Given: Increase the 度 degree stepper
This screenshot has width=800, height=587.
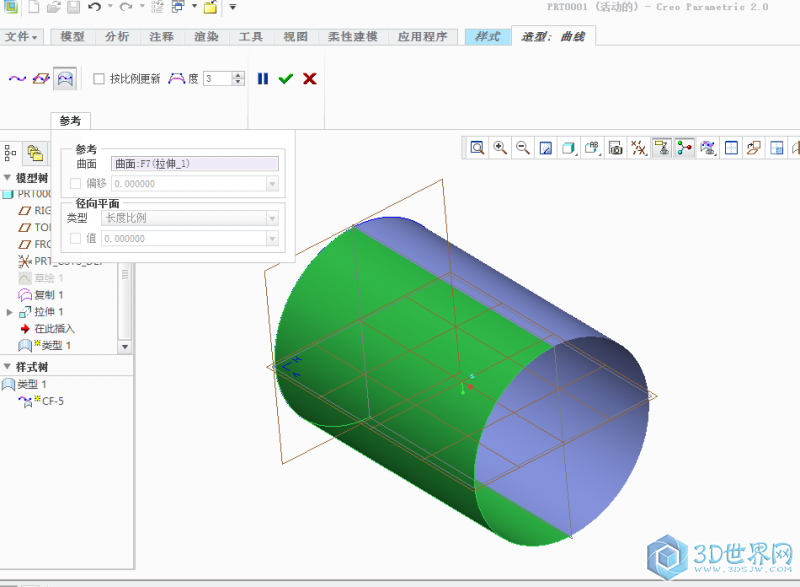Looking at the screenshot, I should coord(238,75).
